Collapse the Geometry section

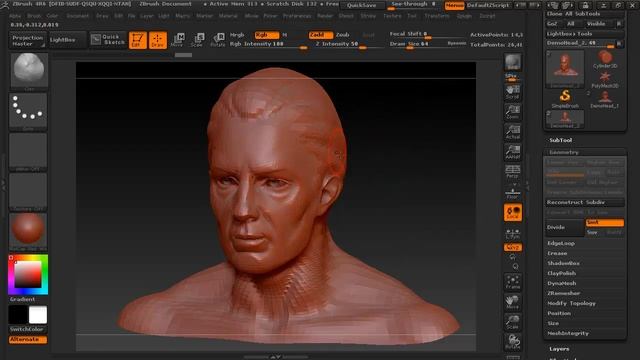coord(564,152)
